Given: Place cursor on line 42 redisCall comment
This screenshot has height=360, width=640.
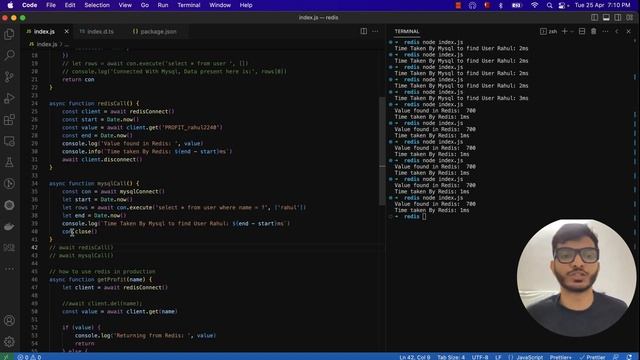Looking at the screenshot, I should (x=81, y=247).
